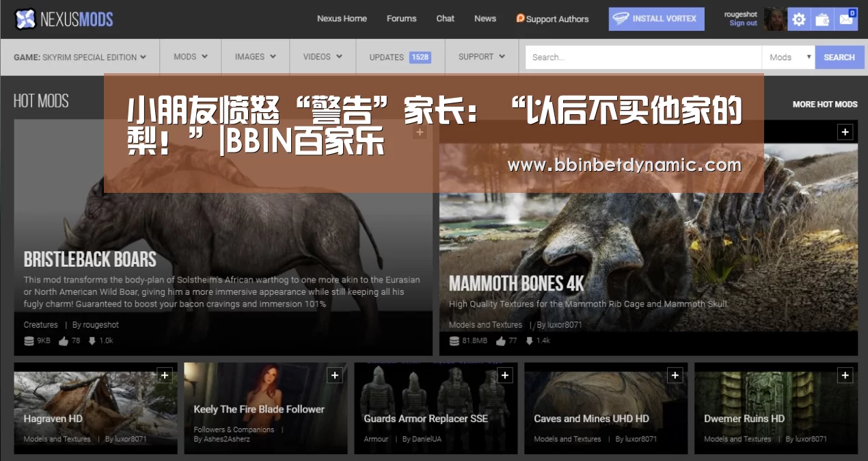Click Creatures category on Bristleback Boars

coord(41,325)
